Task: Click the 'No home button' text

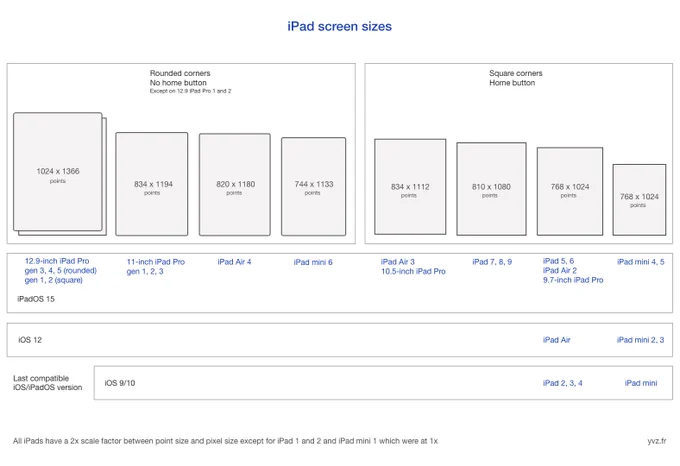Action: point(178,83)
